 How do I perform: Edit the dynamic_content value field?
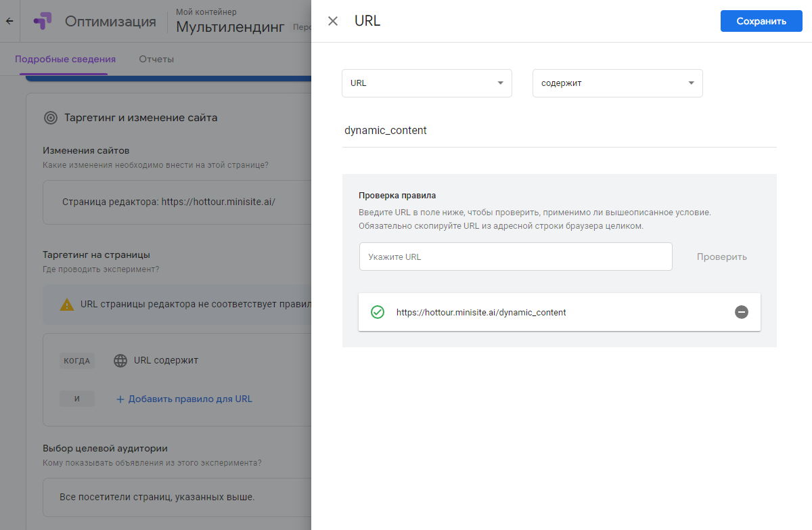pyautogui.click(x=560, y=131)
